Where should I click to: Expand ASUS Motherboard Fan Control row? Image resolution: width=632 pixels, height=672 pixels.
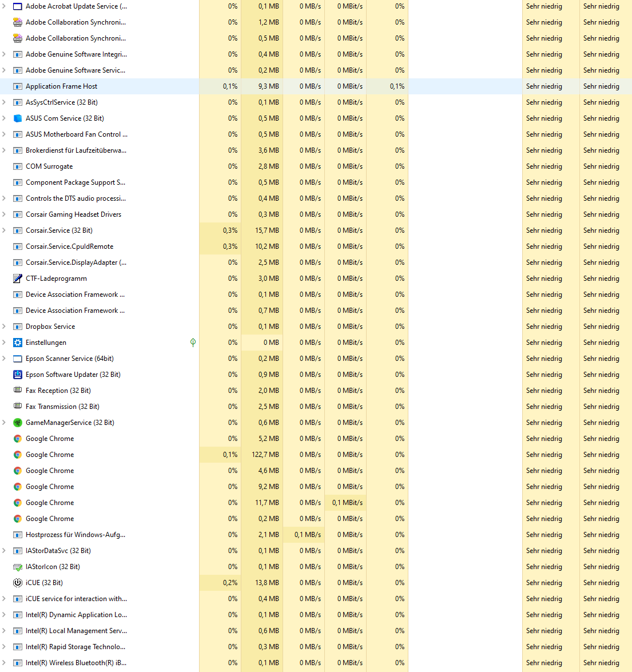pyautogui.click(x=4, y=134)
